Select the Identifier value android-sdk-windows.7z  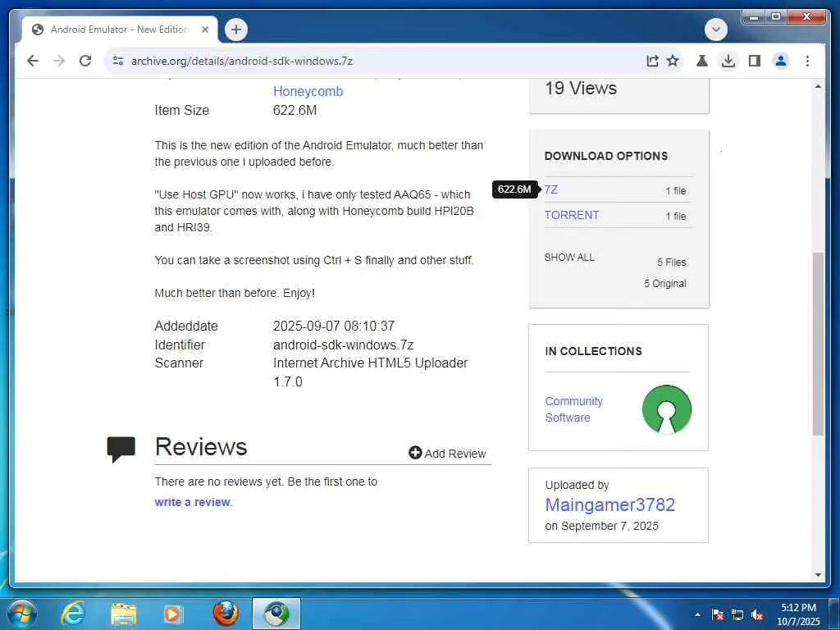click(344, 345)
